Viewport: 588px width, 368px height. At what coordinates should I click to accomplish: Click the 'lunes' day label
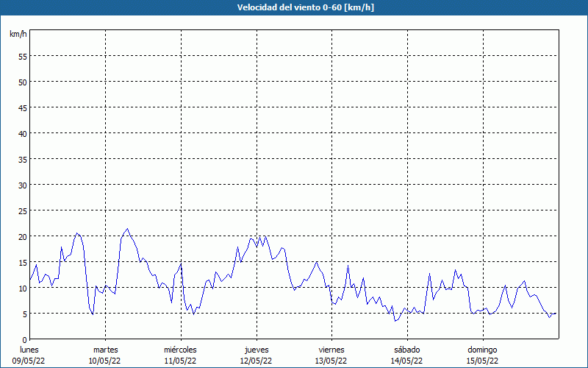click(29, 350)
